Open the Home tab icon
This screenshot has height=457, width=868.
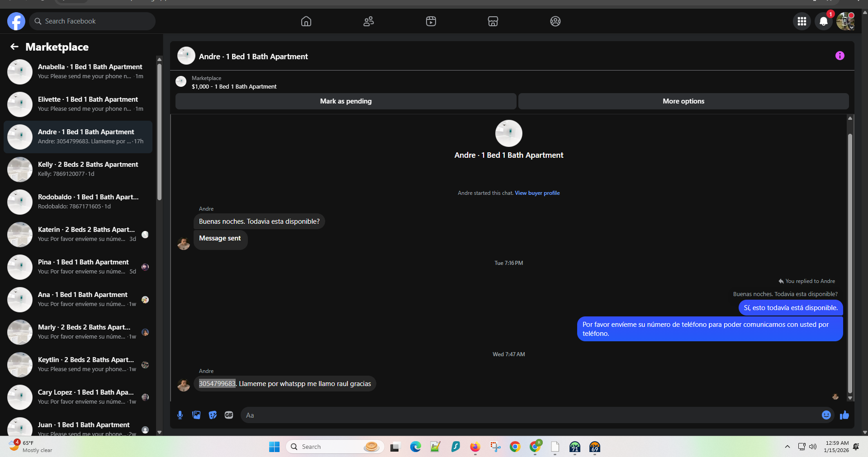pos(306,21)
